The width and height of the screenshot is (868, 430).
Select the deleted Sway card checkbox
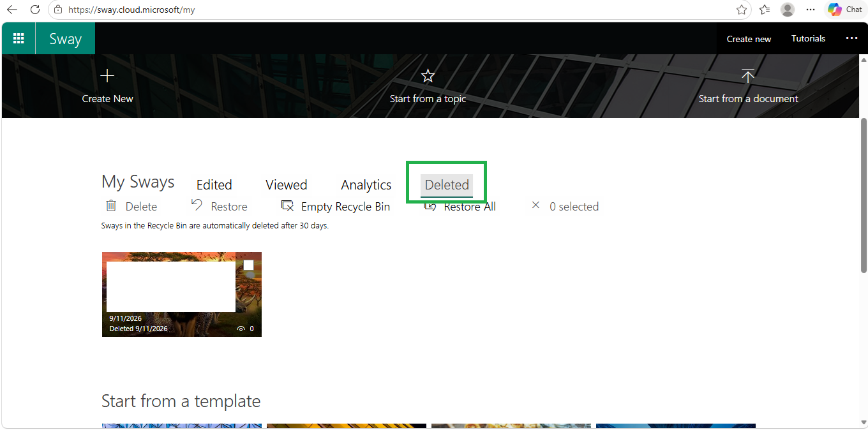pos(248,265)
